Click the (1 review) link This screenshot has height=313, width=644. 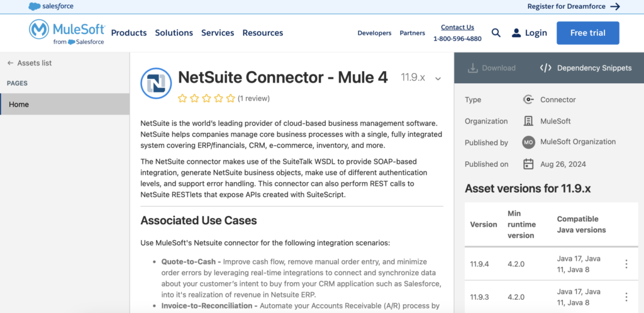tap(254, 98)
